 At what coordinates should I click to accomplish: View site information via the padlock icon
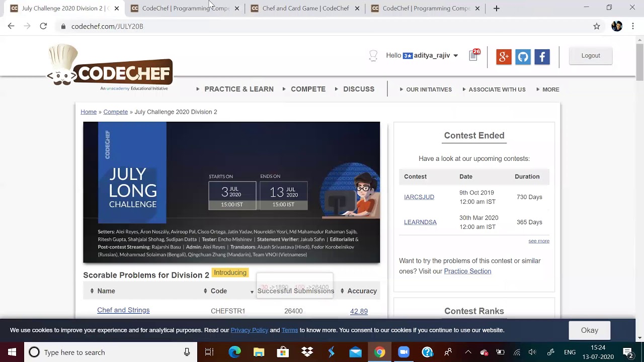pyautogui.click(x=63, y=26)
